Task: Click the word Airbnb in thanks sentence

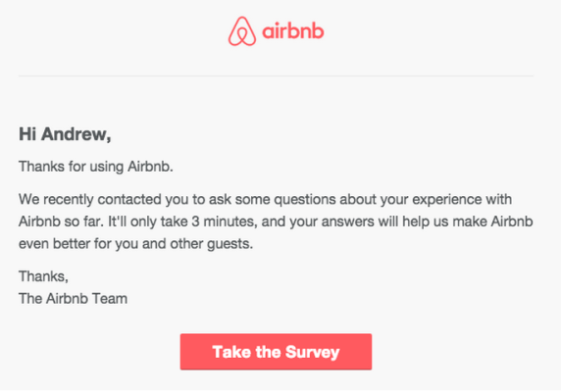Action: pos(150,167)
